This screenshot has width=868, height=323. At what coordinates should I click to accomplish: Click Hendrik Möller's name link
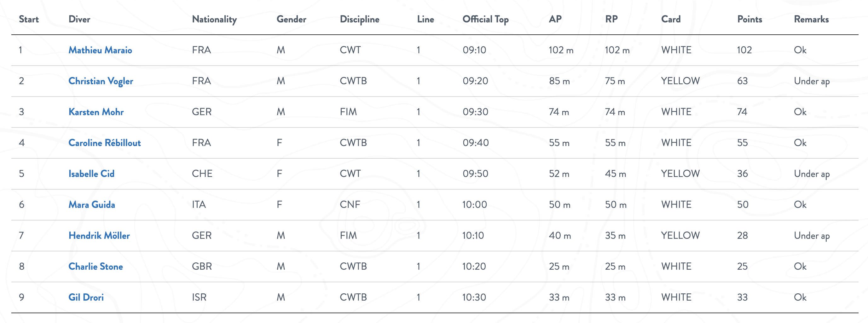[x=99, y=235]
